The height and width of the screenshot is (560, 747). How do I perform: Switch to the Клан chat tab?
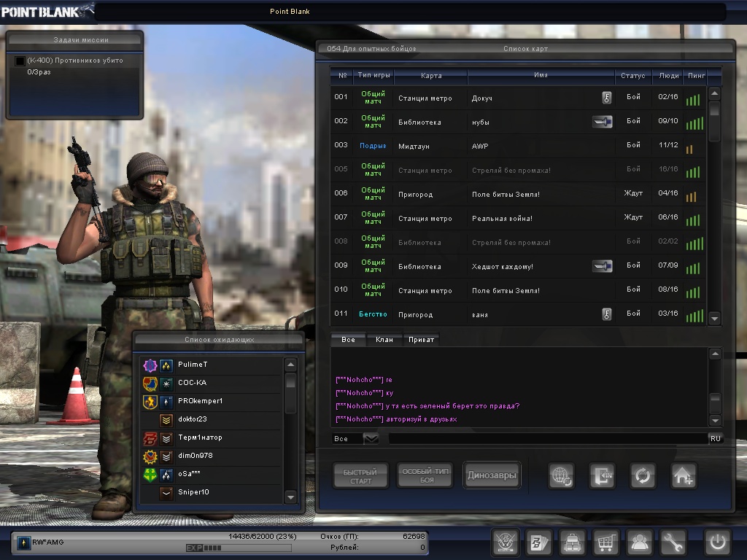point(384,340)
